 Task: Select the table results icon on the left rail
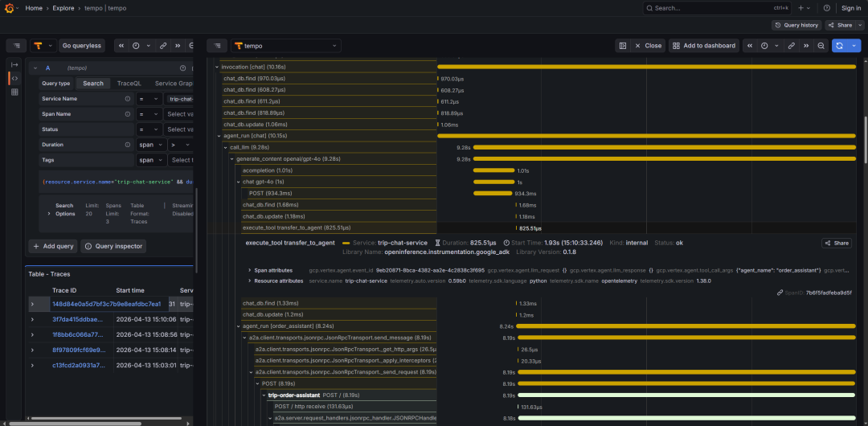[15, 92]
